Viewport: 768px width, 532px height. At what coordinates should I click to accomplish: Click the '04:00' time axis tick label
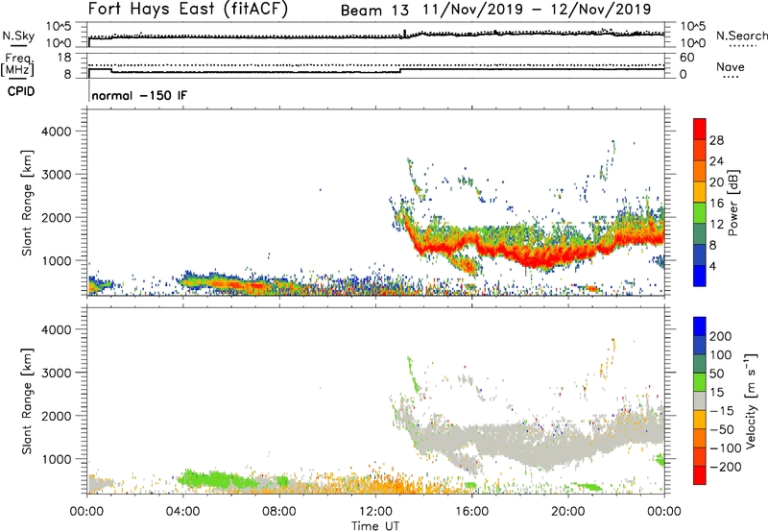pyautogui.click(x=182, y=511)
